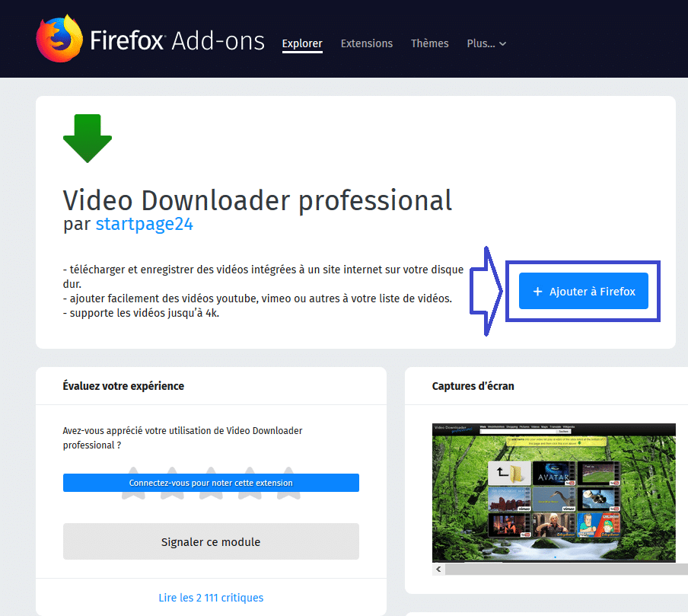The image size is (688, 616).
Task: Click the screenshot carousel left scroll arrow
Action: tap(438, 570)
